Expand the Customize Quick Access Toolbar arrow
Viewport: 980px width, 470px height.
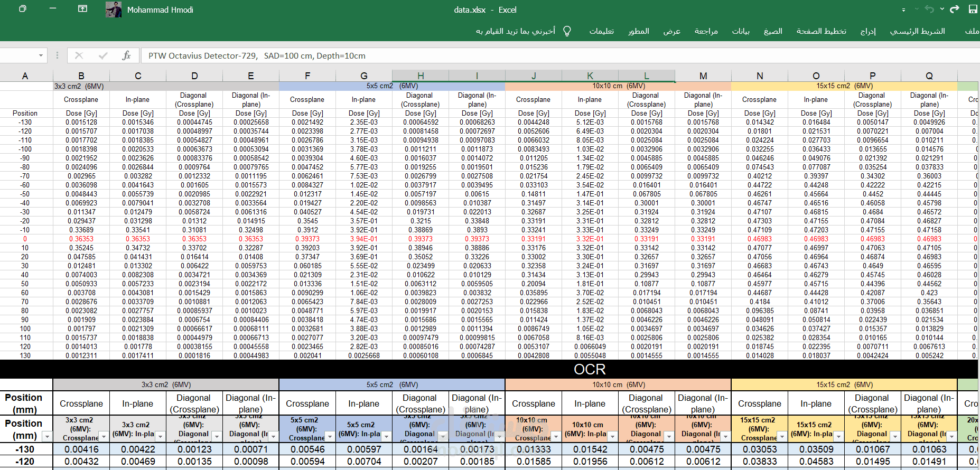(x=903, y=10)
